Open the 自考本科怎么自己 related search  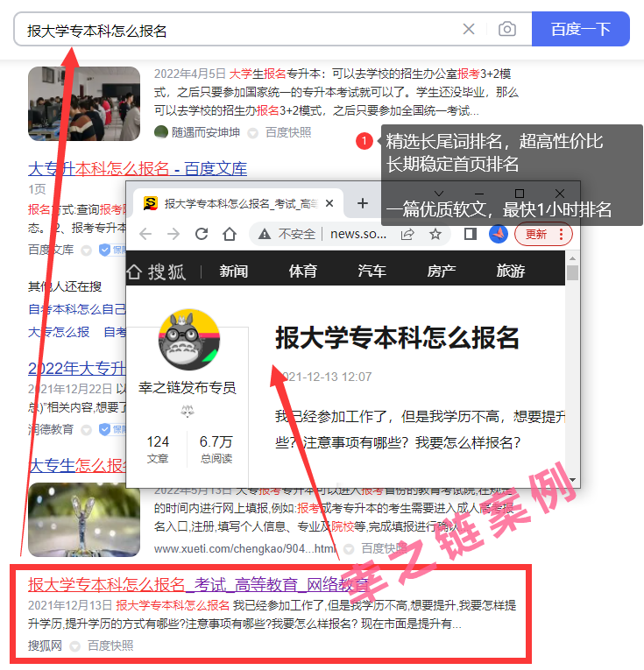pos(77,308)
